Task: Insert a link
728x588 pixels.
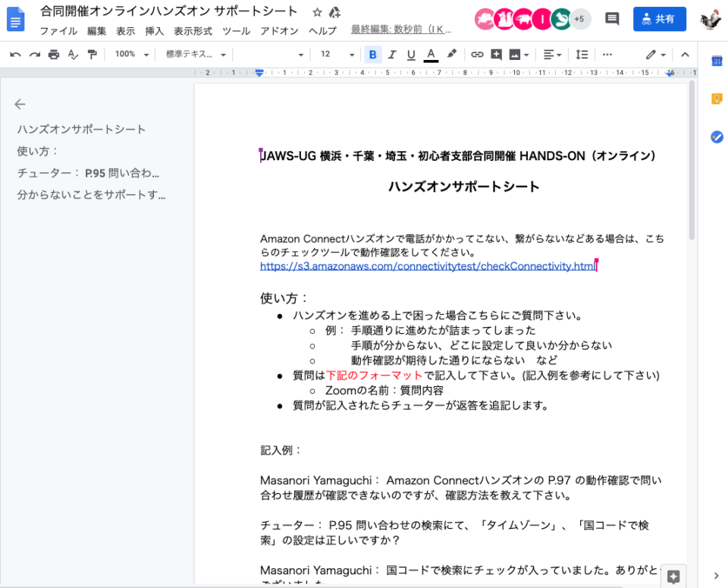Action: click(x=477, y=55)
